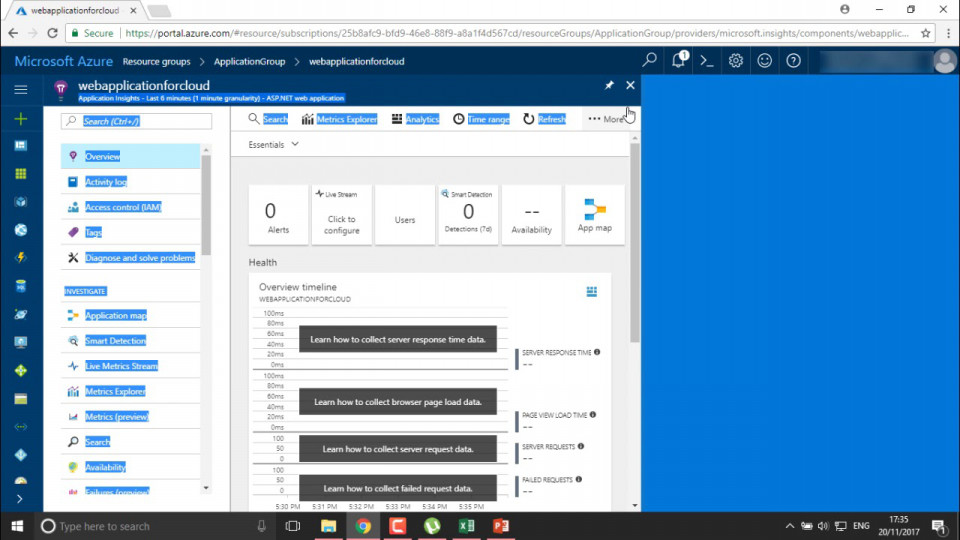The height and width of the screenshot is (540, 960).
Task: Click the feedback smiley icon
Action: 764,61
